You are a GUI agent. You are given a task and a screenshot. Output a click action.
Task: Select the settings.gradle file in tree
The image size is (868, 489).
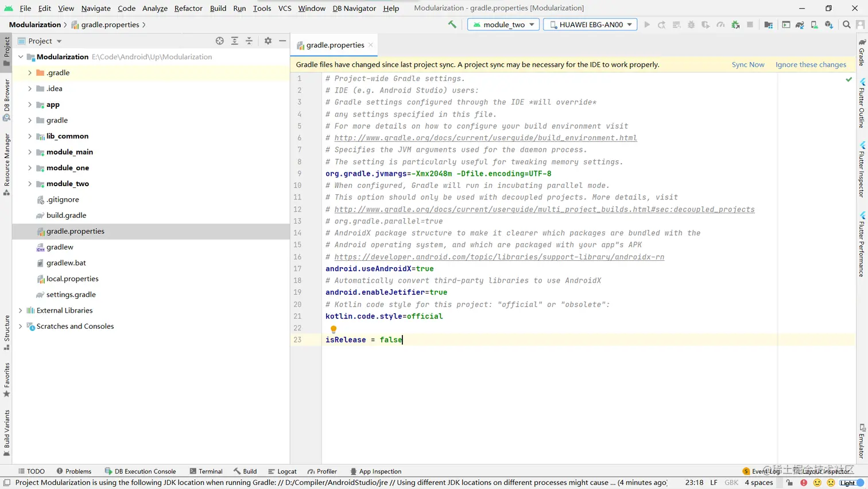(x=71, y=295)
